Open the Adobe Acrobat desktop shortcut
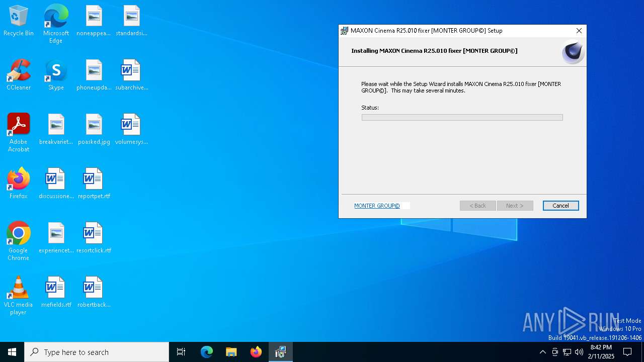 pos(19,133)
